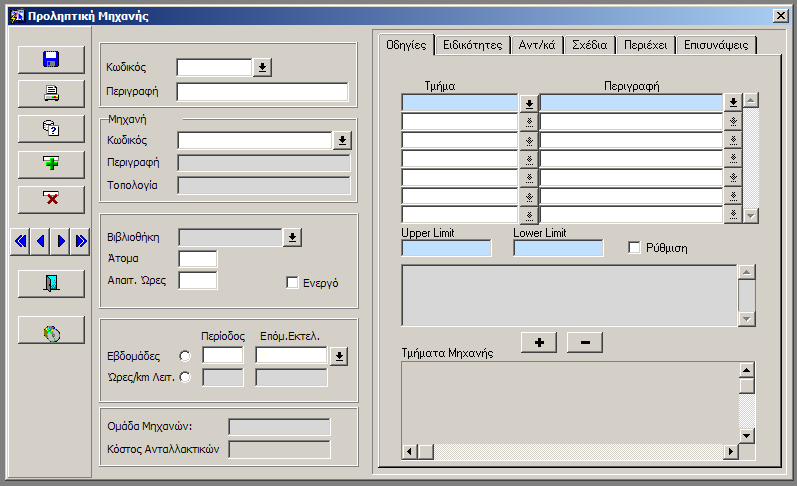
Task: Click the Άτομα input field
Action: 198,259
